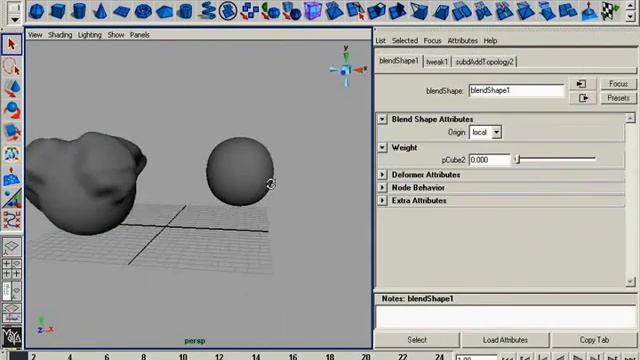Click the Copy Tab button
The width and height of the screenshot is (640, 360).
click(x=594, y=340)
